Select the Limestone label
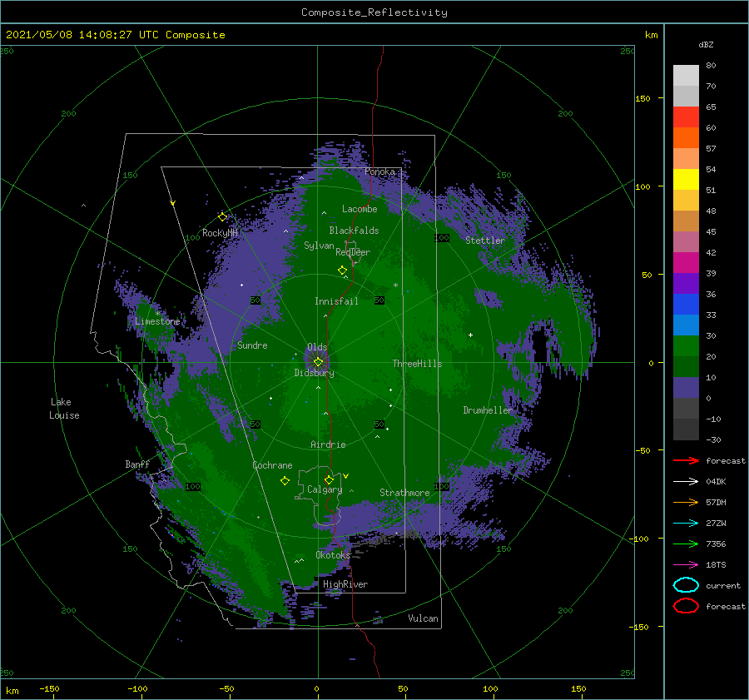This screenshot has height=700, width=749. pyautogui.click(x=157, y=321)
